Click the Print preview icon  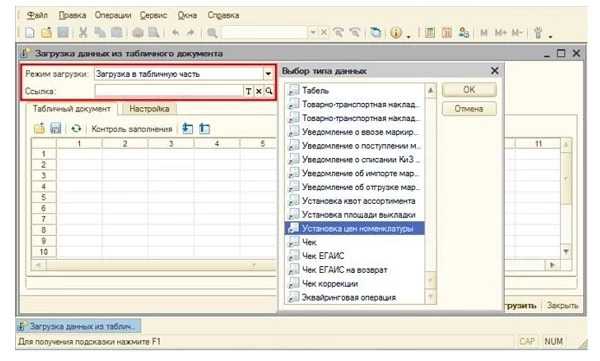(154, 33)
